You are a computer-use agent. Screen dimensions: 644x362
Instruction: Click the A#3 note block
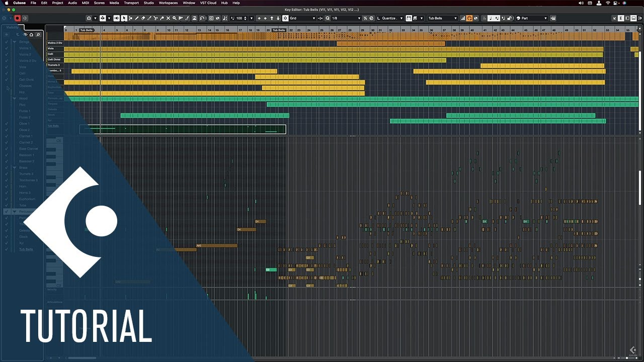pos(216,246)
